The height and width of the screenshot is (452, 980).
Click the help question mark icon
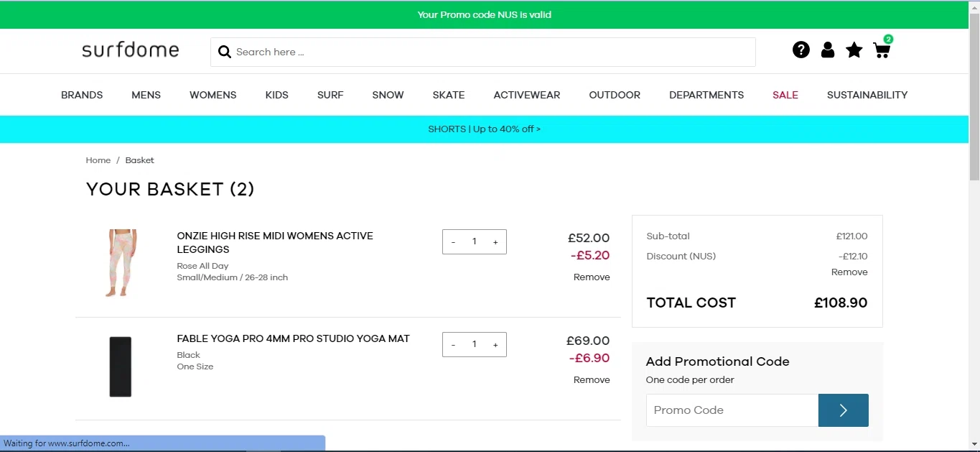801,50
